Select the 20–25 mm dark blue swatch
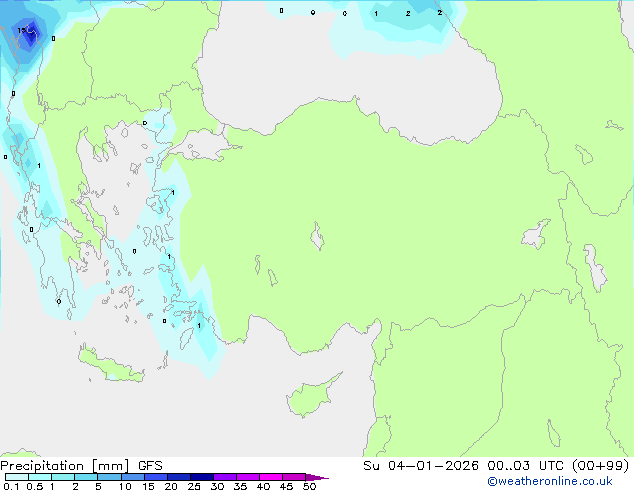The height and width of the screenshot is (490, 634). [x=178, y=477]
